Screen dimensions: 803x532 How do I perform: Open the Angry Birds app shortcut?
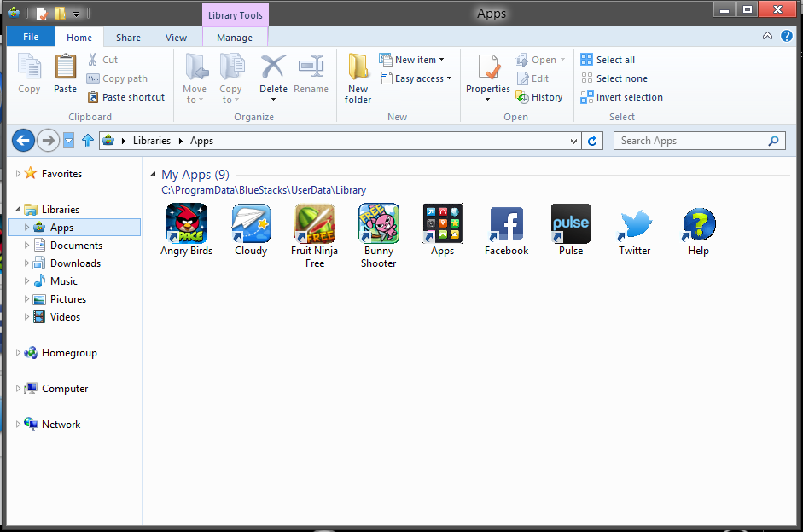tap(186, 224)
